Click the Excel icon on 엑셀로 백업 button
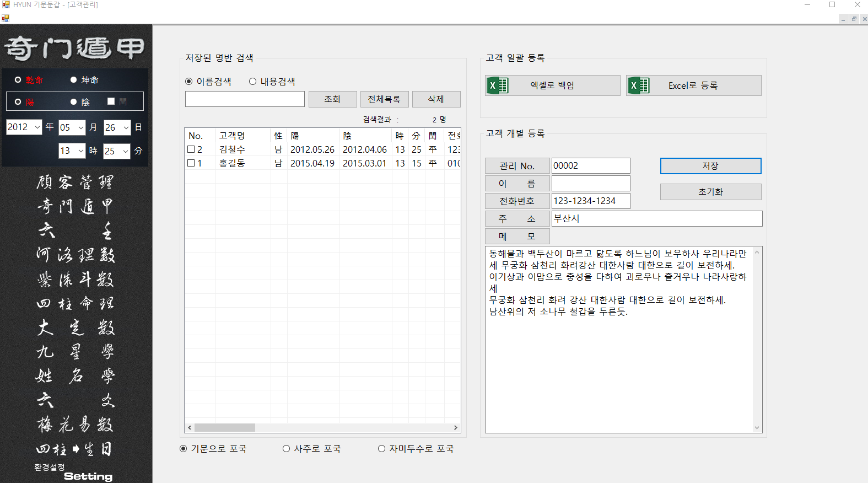The height and width of the screenshot is (483, 868). tap(498, 85)
